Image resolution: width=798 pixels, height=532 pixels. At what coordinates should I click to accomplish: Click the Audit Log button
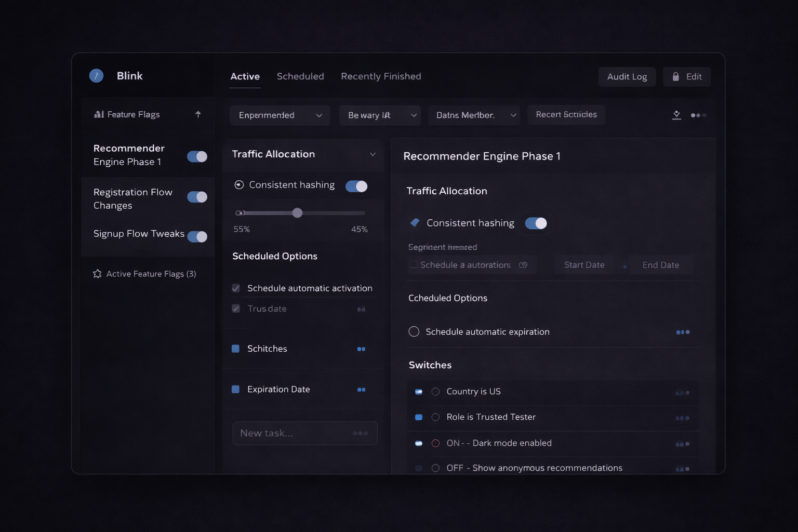[x=627, y=77]
